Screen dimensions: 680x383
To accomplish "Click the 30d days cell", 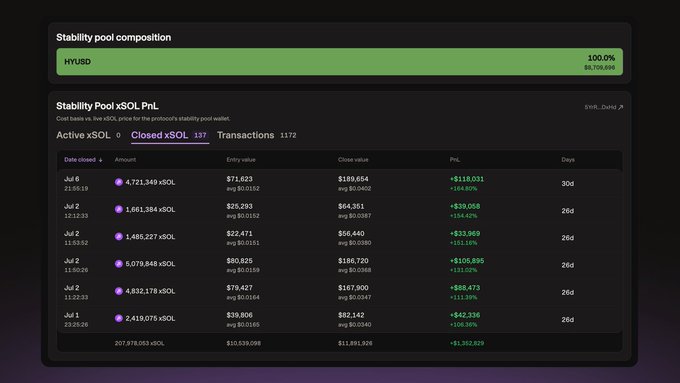I will [568, 183].
